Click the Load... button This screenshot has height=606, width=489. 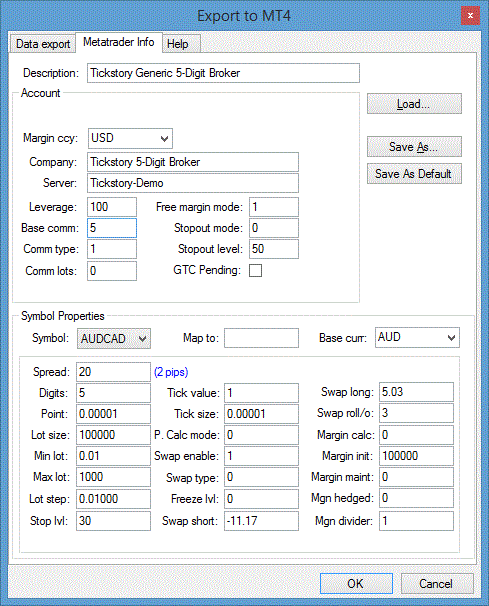pos(414,104)
